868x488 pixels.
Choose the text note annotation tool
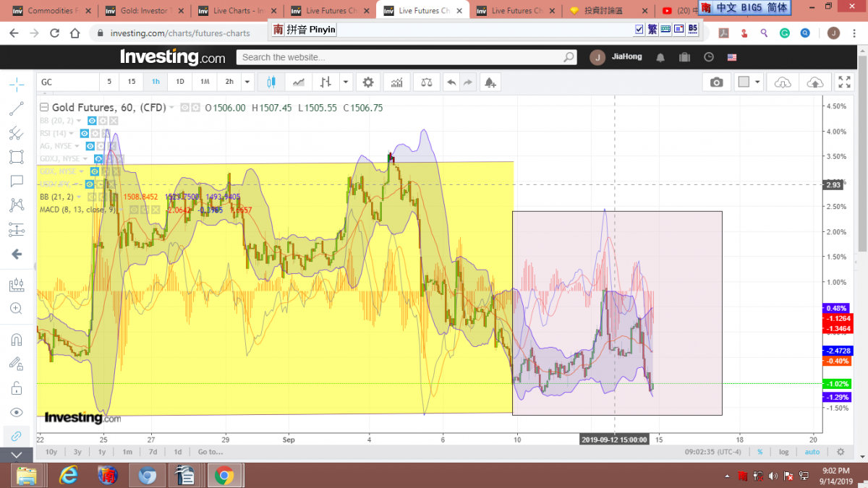point(16,181)
